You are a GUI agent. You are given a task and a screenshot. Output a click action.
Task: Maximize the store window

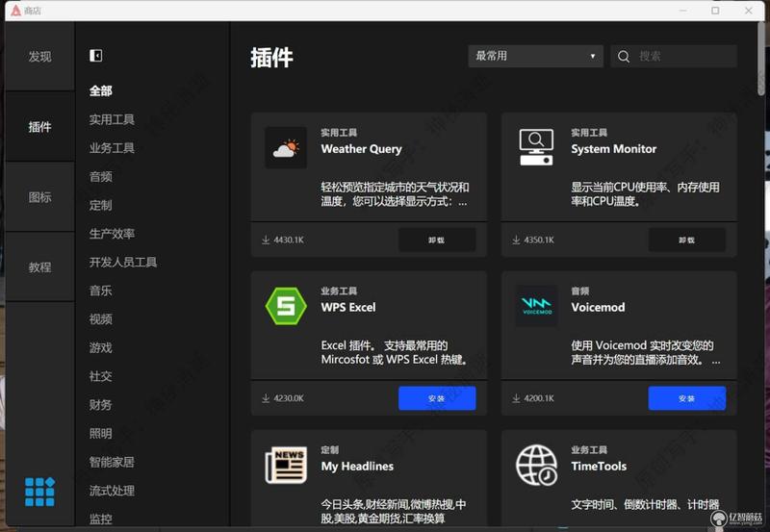(715, 11)
